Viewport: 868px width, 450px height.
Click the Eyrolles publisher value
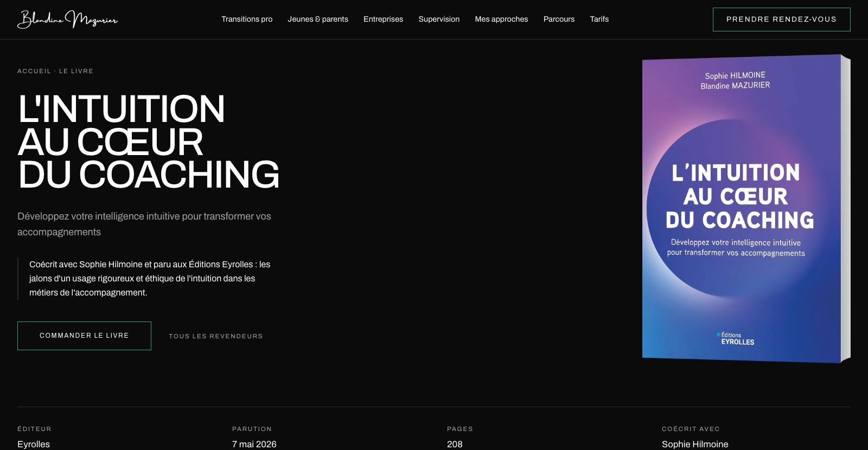[34, 444]
